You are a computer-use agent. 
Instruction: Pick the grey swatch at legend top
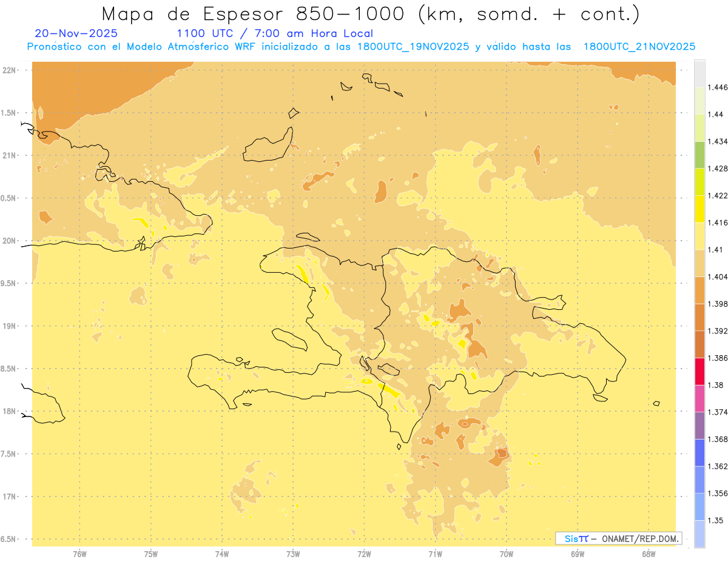700,73
